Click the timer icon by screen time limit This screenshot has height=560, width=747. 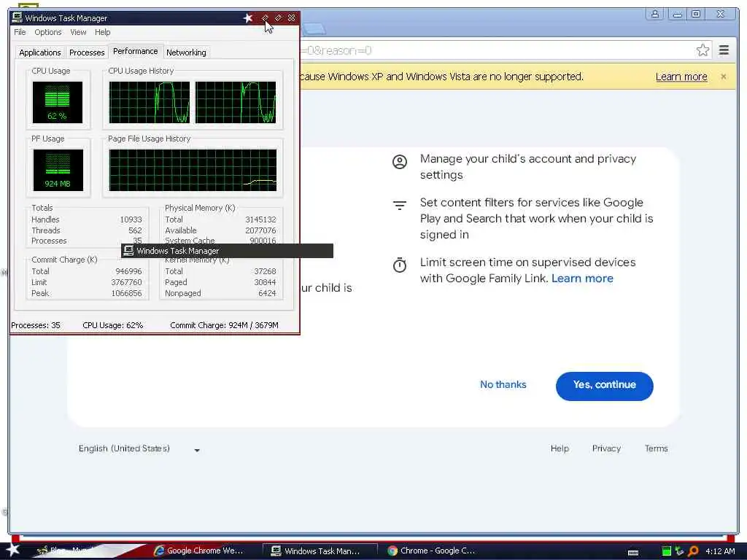tap(399, 265)
